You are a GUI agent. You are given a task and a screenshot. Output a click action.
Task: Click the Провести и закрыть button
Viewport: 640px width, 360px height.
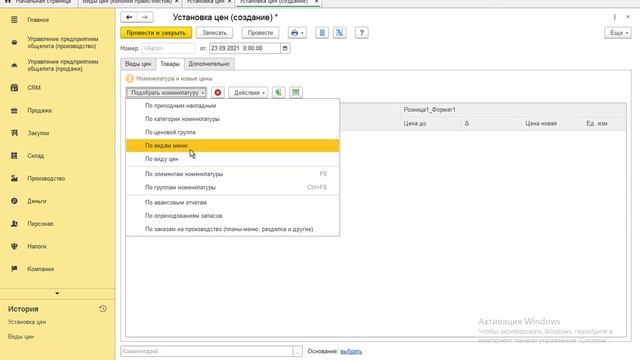tap(156, 33)
